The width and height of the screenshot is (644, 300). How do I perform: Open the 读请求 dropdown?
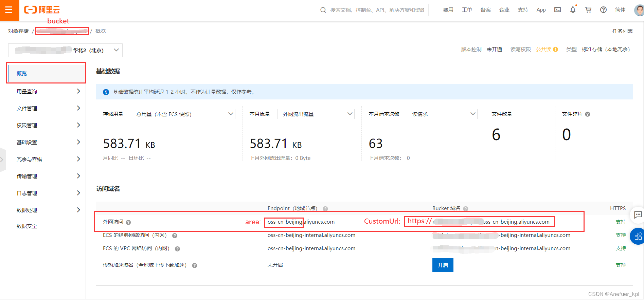(442, 114)
